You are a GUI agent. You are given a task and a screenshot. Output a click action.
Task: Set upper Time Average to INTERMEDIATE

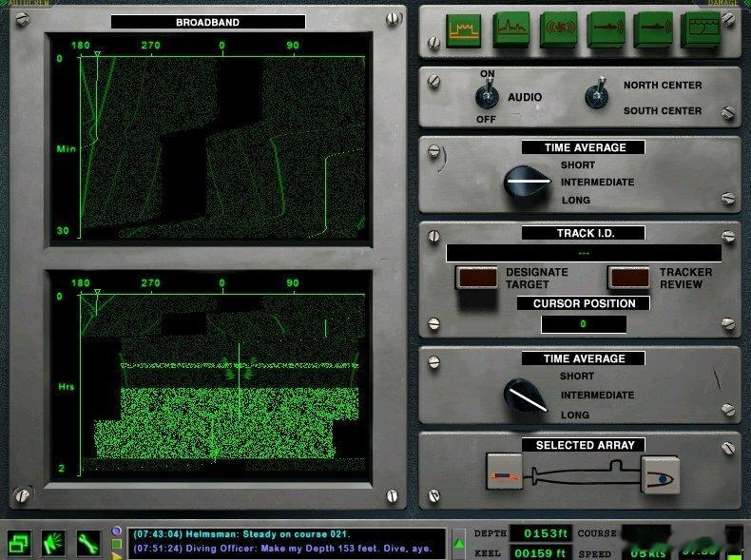[597, 182]
